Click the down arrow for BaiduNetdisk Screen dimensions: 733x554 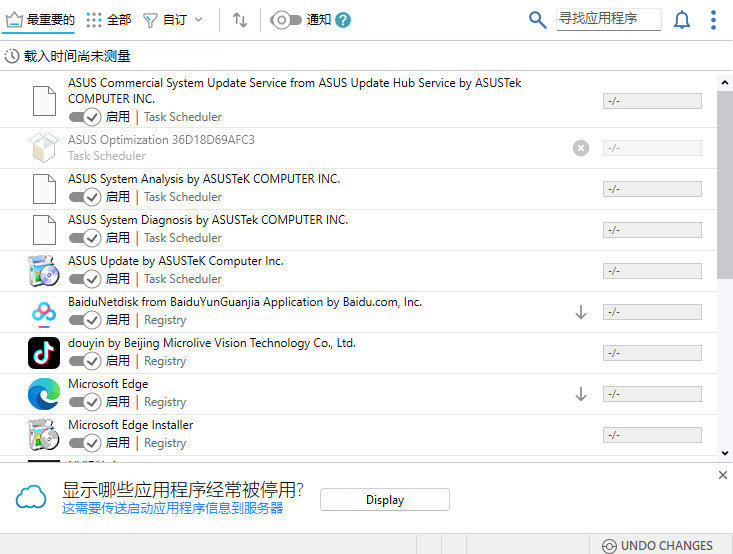pyautogui.click(x=581, y=312)
